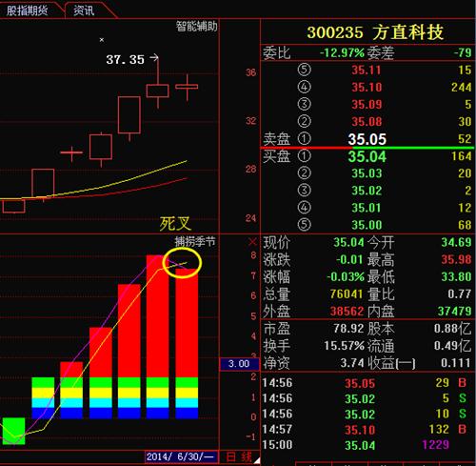Click the 今开 value 34.69
Viewport: 476px width, 466px height.
pyautogui.click(x=456, y=242)
